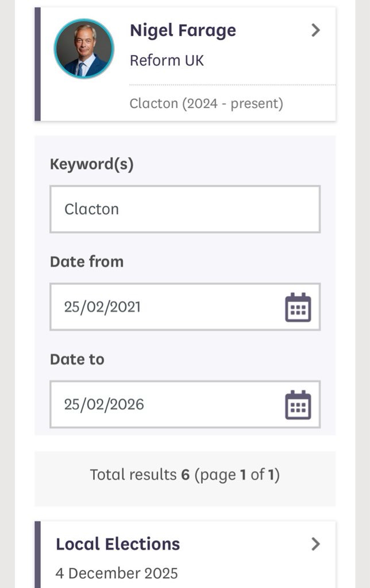Click the 4 December 2025 date

pyautogui.click(x=117, y=573)
